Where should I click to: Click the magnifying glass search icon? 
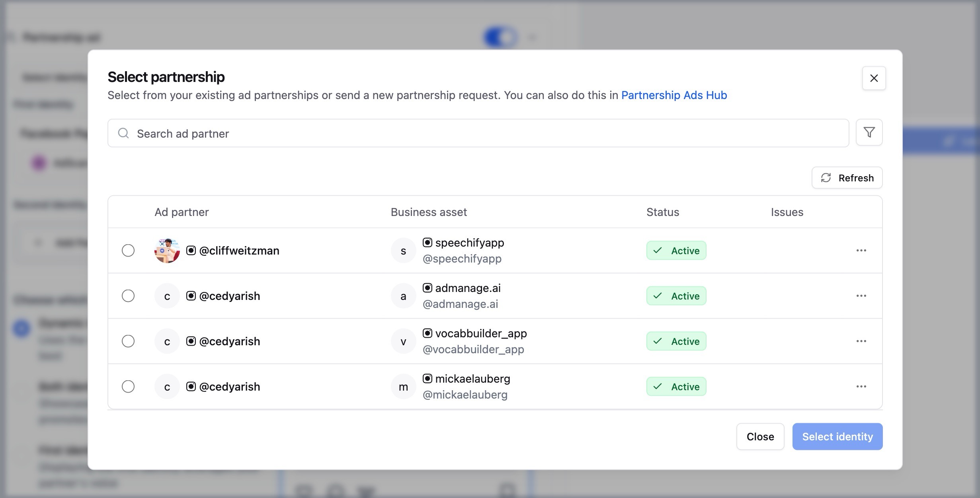(x=123, y=133)
